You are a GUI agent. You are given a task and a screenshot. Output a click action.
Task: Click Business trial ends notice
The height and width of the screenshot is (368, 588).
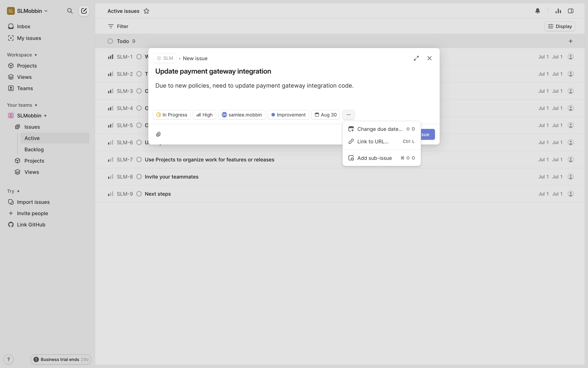(x=61, y=359)
